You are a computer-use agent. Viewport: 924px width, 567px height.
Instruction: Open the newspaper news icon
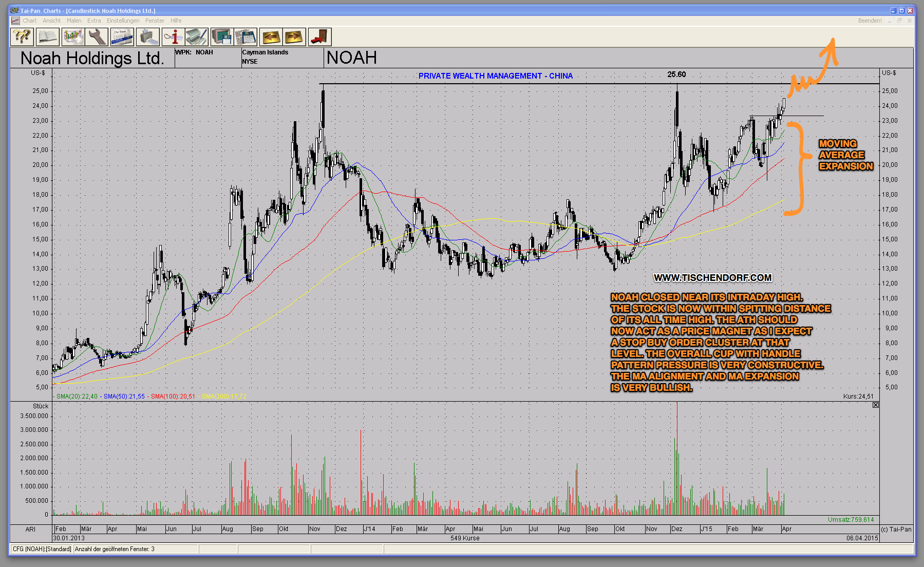pyautogui.click(x=122, y=37)
